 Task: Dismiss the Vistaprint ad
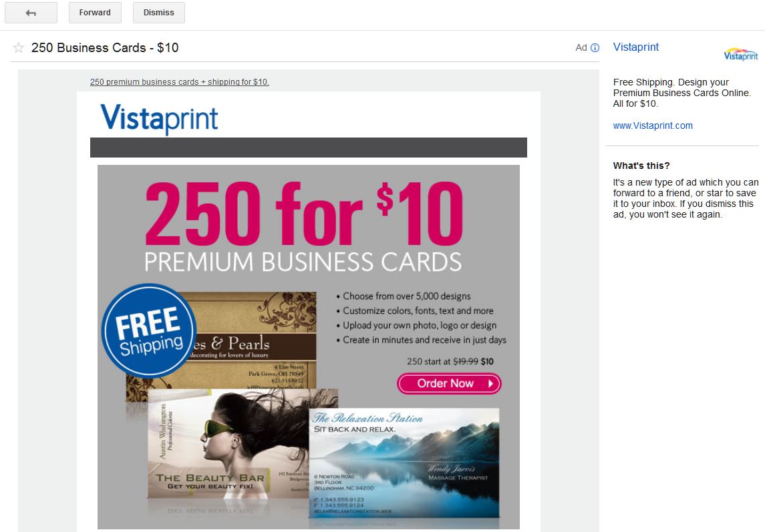tap(158, 13)
